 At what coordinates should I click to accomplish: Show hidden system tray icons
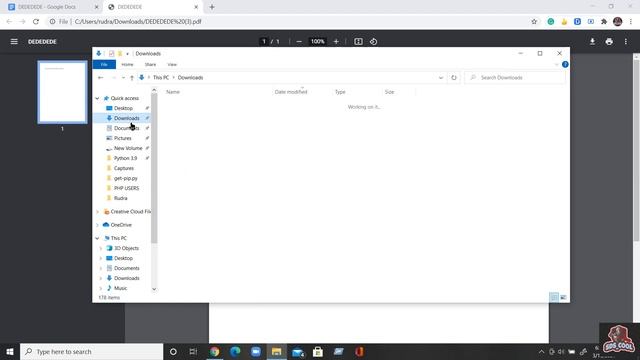tap(541, 351)
